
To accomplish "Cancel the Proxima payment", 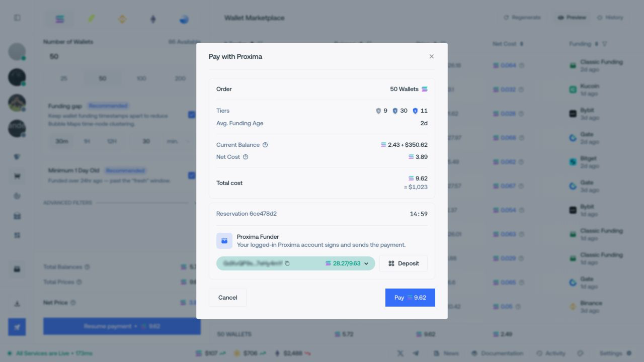I will tap(227, 298).
